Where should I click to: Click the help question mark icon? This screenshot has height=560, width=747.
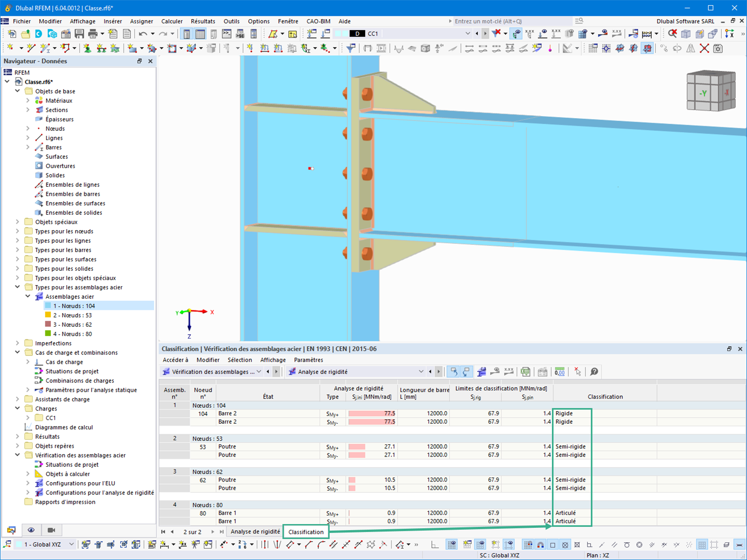coord(594,372)
